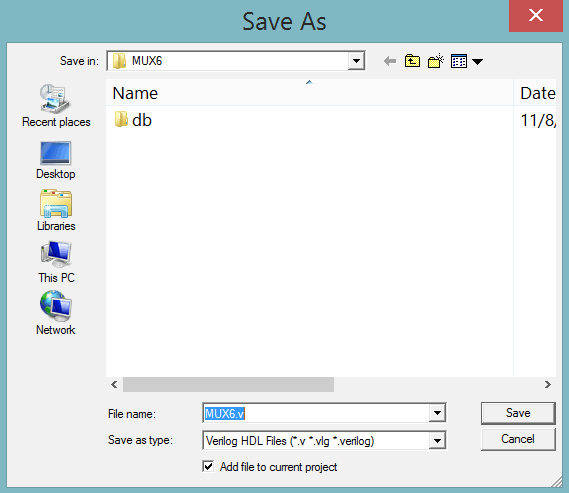Sort files by Date column header
Screen dimensions: 569x493
535,93
